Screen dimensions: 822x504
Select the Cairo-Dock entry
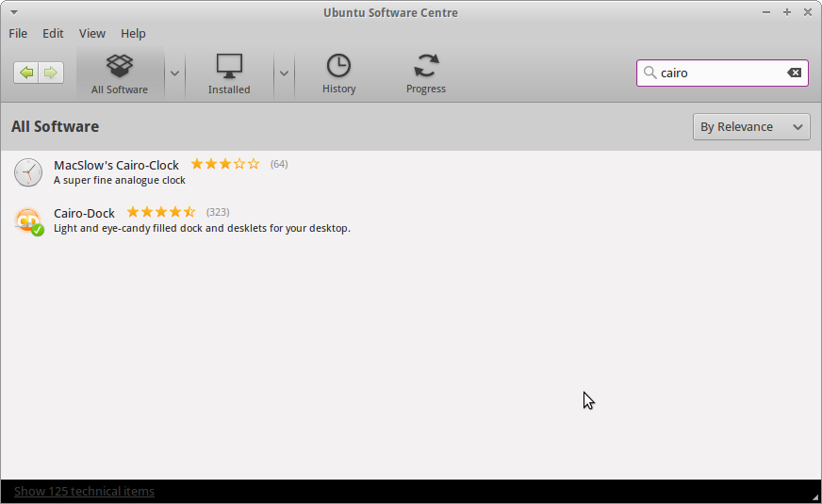click(411, 220)
